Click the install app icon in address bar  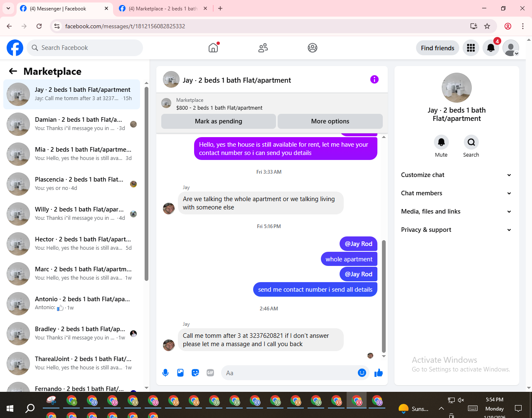[x=474, y=26]
